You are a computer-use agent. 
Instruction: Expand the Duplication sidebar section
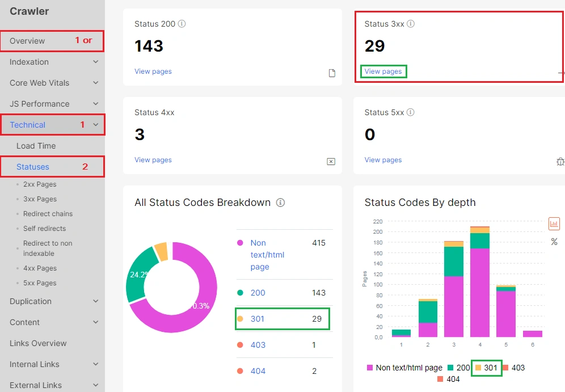point(52,301)
